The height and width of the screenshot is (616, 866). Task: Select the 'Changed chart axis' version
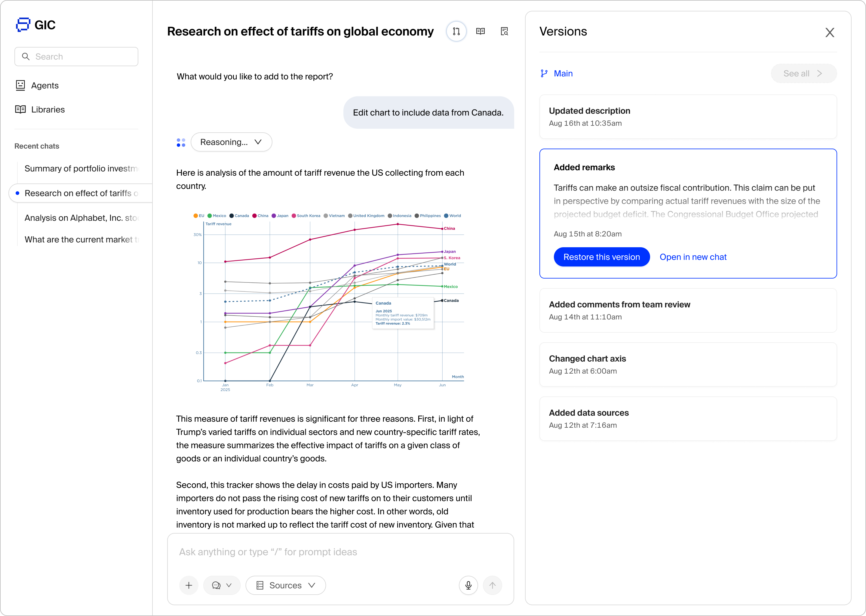coord(688,365)
